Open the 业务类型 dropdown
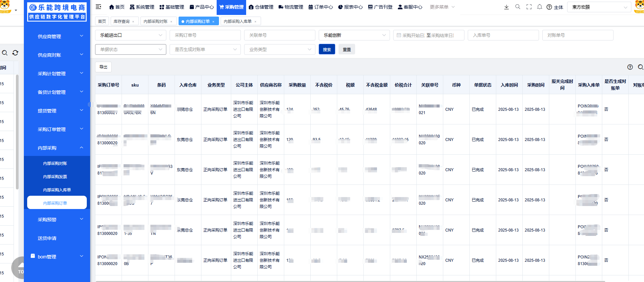This screenshot has height=282, width=644. point(280,49)
